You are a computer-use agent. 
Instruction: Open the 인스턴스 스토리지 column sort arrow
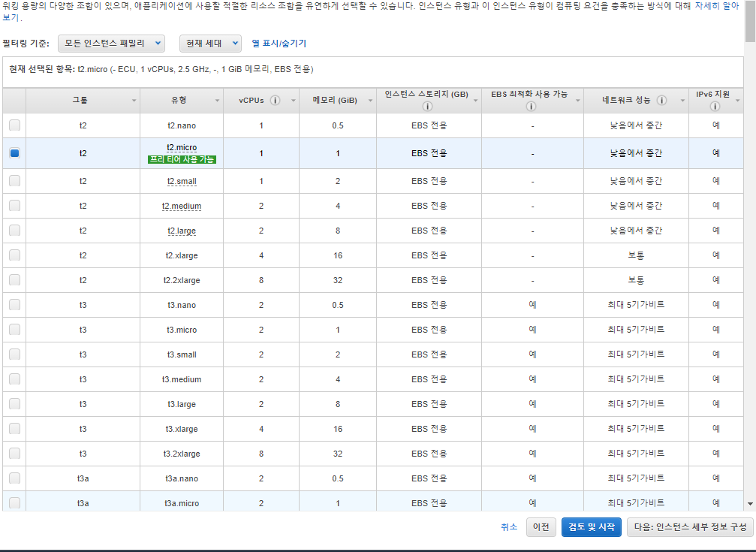click(475, 101)
